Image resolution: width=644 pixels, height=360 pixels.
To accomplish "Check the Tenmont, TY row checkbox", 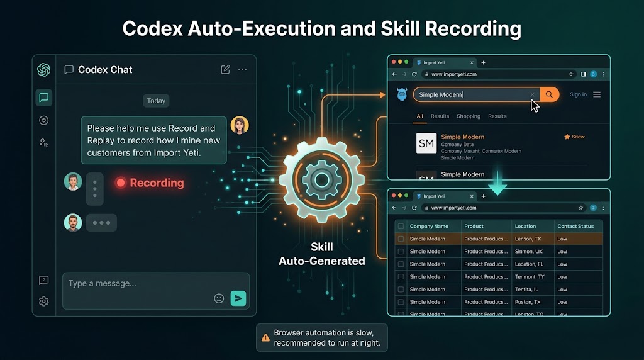I will click(x=401, y=277).
